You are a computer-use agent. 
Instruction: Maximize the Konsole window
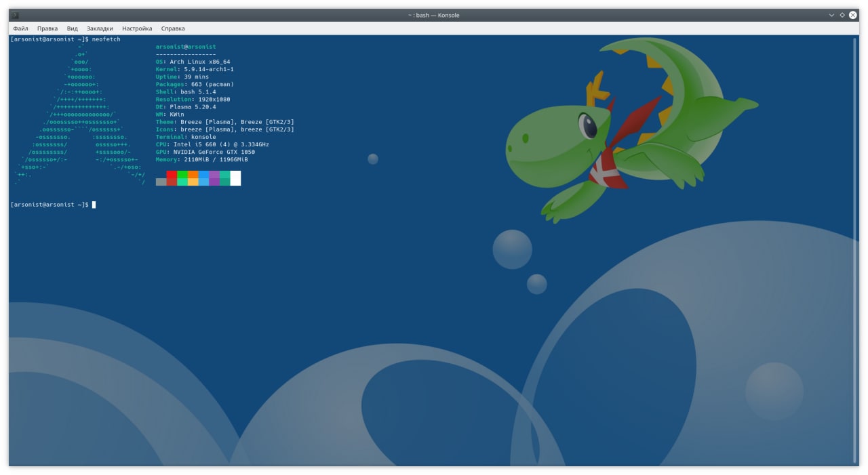point(842,15)
